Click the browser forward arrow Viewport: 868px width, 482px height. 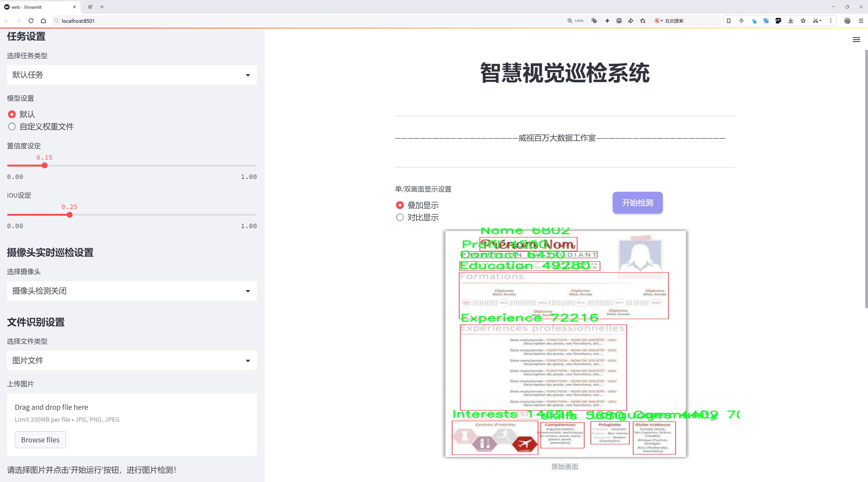coord(19,21)
